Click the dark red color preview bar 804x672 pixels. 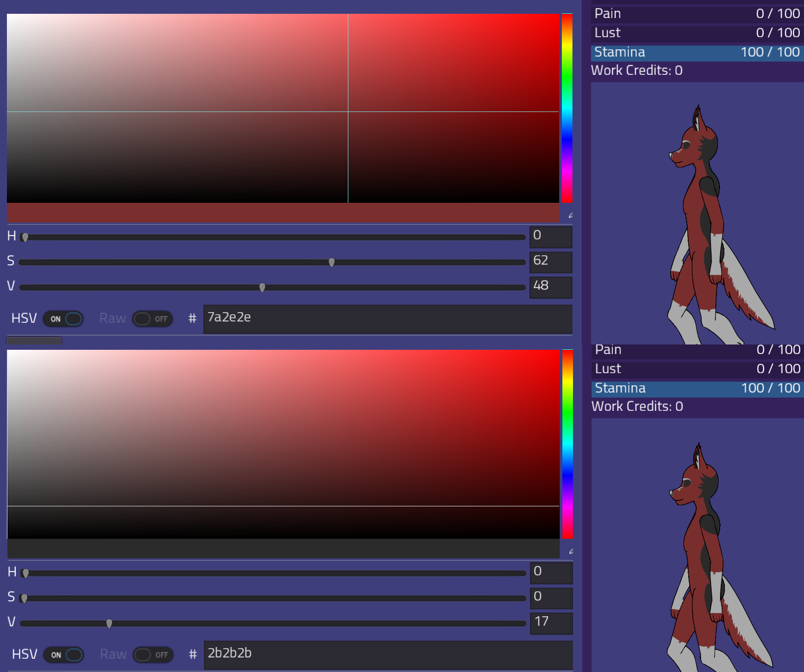click(283, 213)
